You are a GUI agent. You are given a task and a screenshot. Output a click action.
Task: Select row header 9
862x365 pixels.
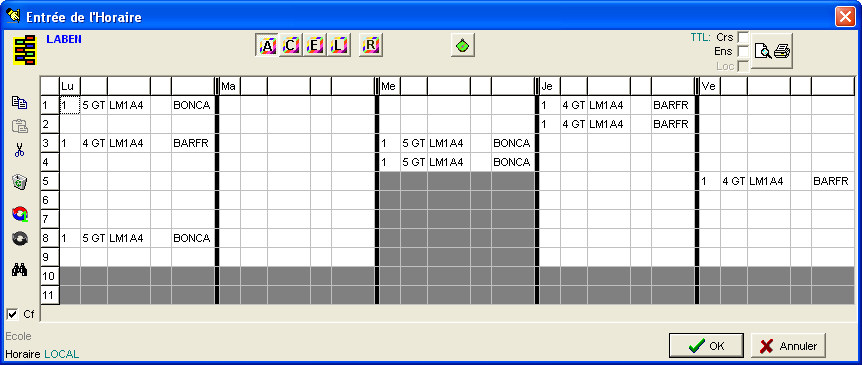coord(50,257)
